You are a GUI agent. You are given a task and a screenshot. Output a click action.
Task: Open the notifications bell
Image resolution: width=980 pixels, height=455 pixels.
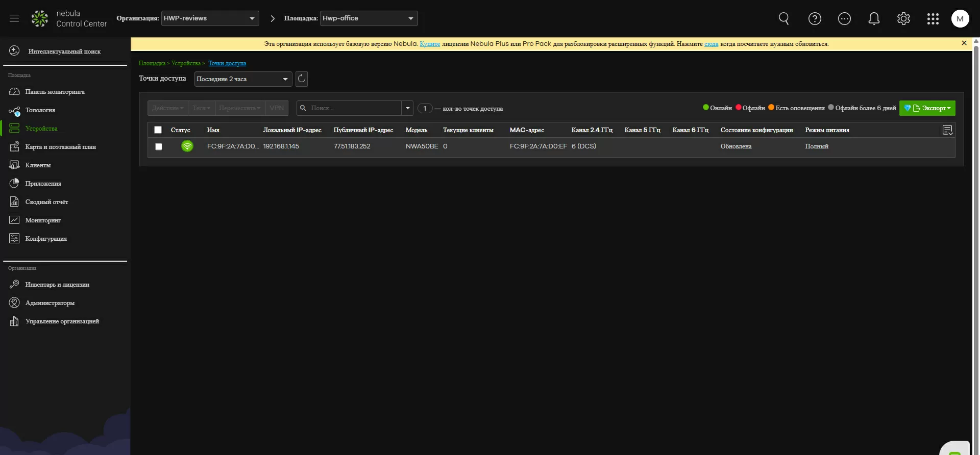pyautogui.click(x=874, y=19)
